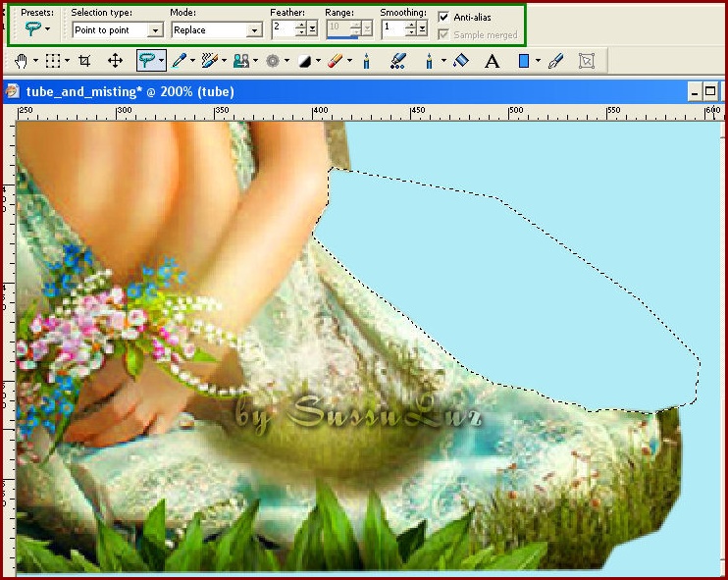This screenshot has height=580, width=728.
Task: Select the Pen tool
Action: [x=555, y=61]
